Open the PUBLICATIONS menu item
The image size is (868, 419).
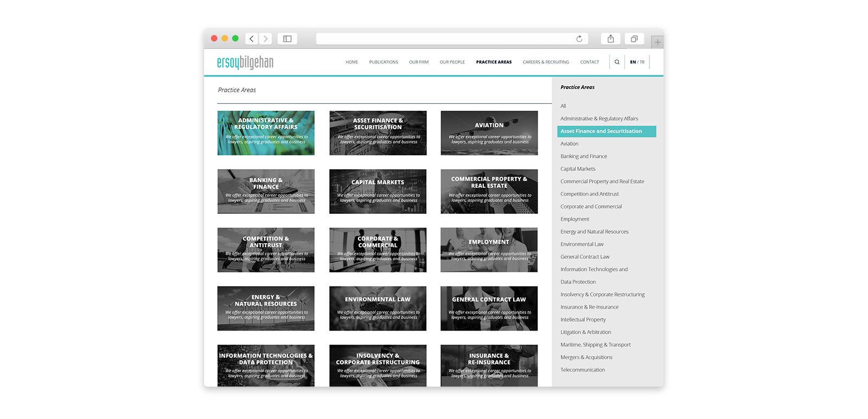click(x=384, y=62)
